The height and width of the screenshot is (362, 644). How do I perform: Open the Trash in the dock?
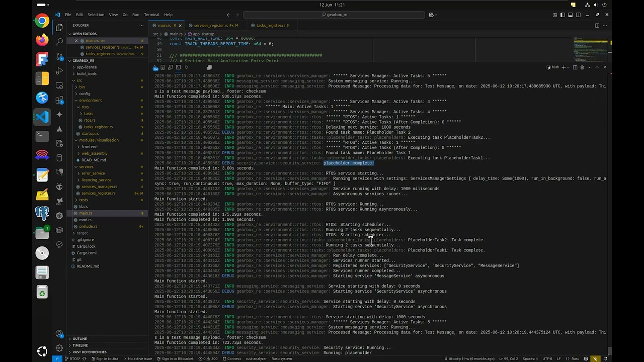(x=42, y=292)
